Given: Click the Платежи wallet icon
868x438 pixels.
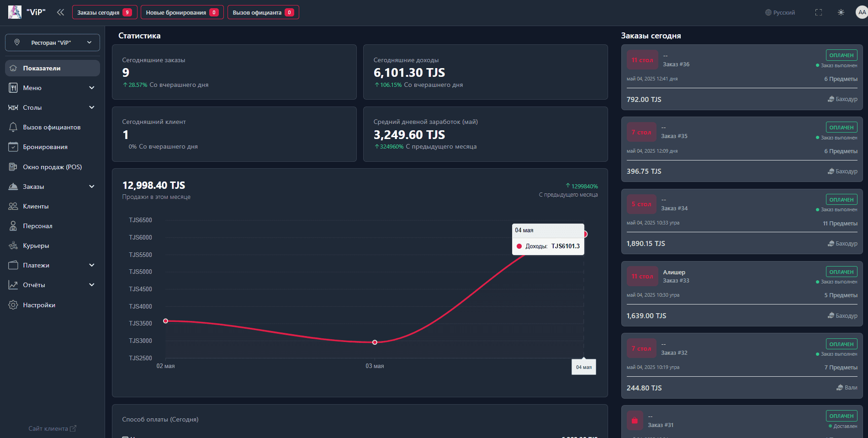Looking at the screenshot, I should (13, 265).
